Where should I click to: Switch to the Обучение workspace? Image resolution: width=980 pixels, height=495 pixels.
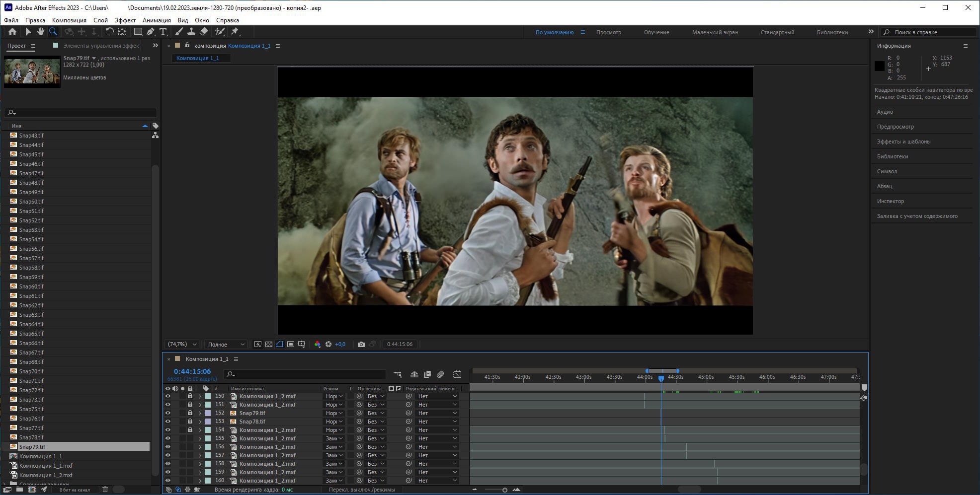point(656,32)
